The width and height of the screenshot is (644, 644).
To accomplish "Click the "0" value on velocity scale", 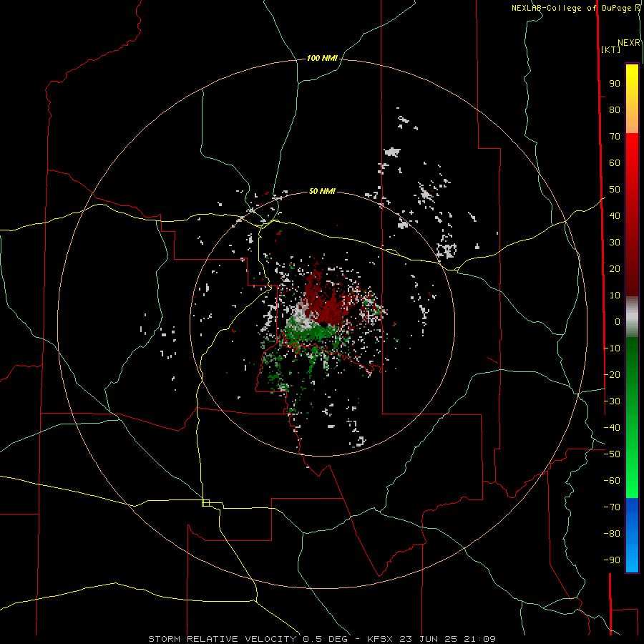I will click(618, 322).
